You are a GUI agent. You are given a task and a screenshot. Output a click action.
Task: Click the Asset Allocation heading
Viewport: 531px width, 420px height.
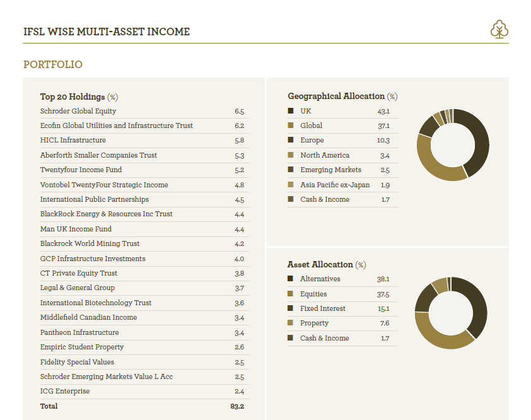coord(327,264)
